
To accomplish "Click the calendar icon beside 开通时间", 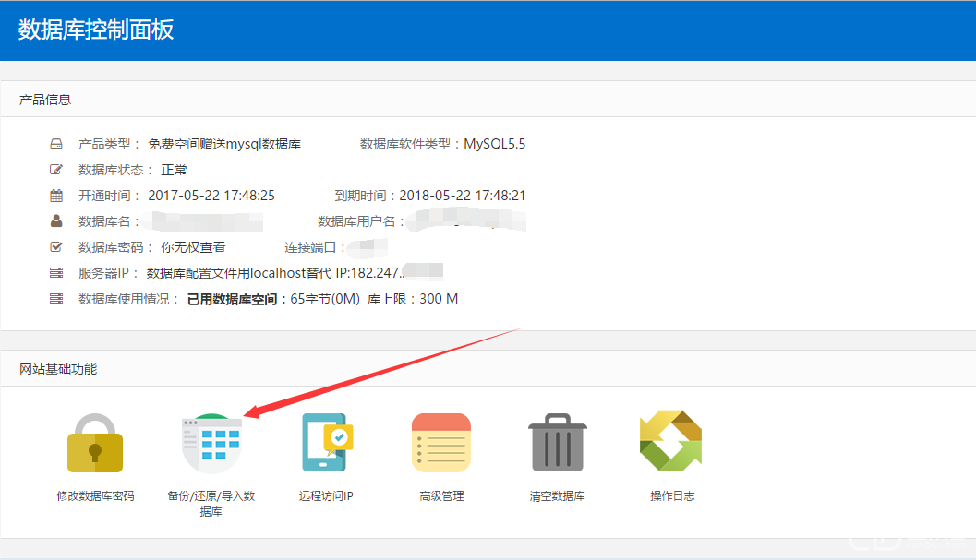I will (56, 196).
